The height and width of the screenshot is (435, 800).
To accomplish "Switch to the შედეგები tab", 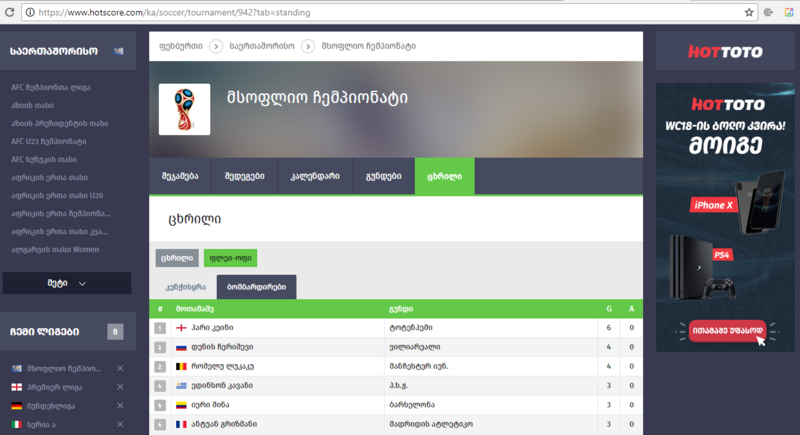I will tap(244, 176).
